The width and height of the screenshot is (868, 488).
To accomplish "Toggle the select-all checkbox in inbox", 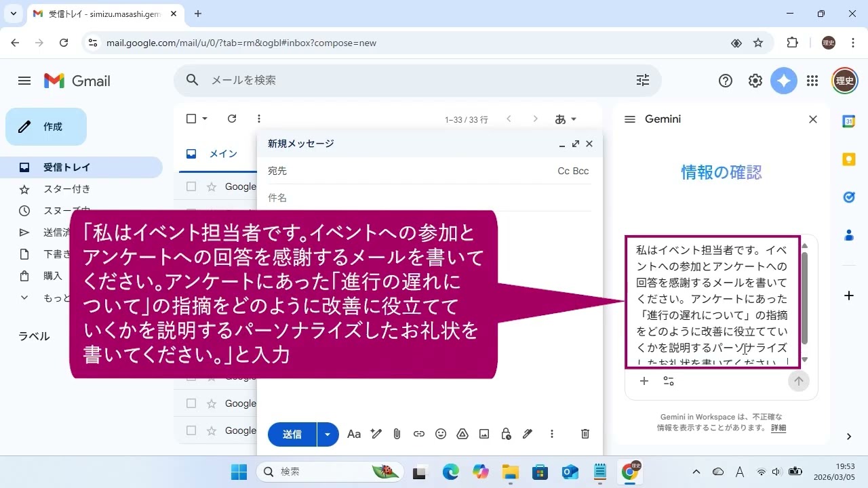I will tap(191, 119).
